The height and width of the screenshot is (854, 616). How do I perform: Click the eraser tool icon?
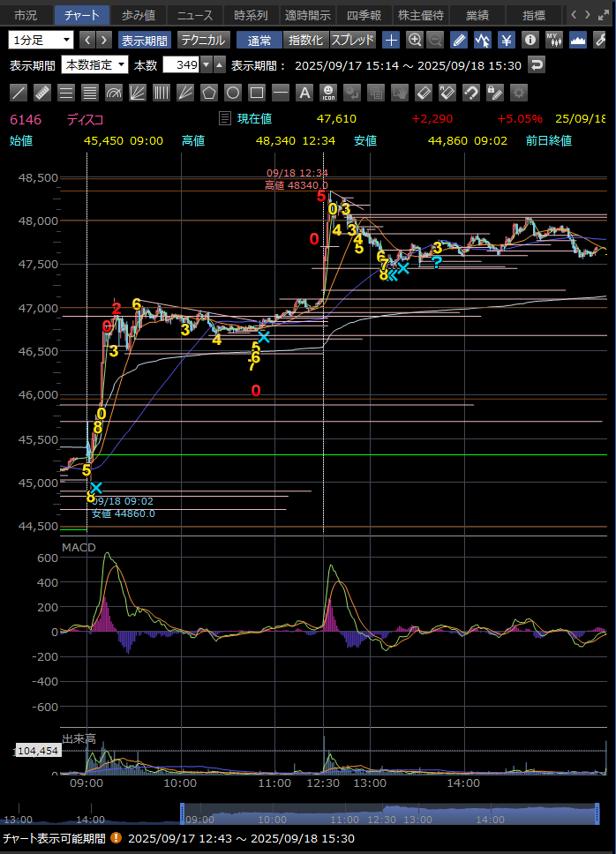424,93
